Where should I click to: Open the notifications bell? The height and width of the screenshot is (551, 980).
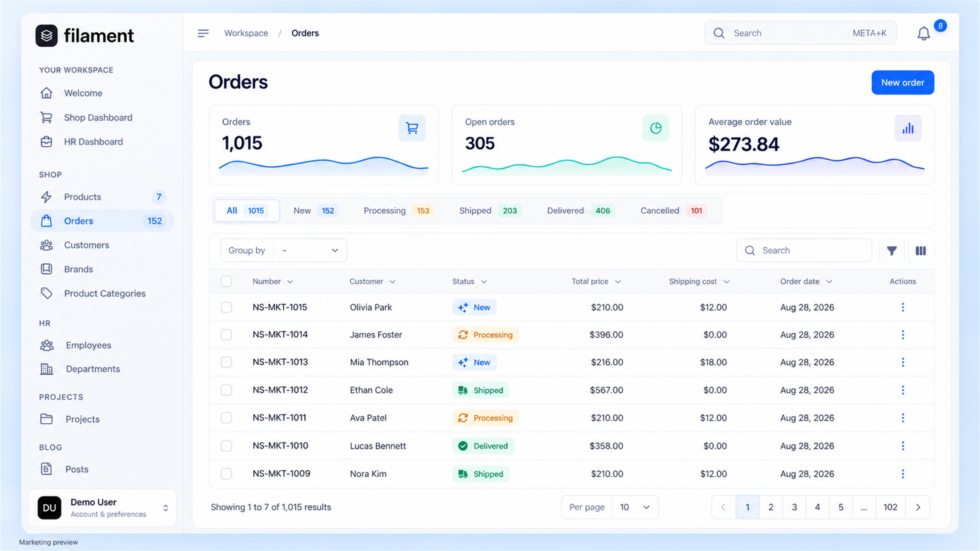coord(923,34)
